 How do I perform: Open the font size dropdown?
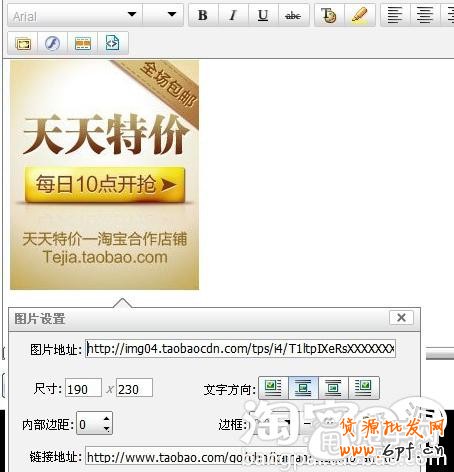[163, 15]
